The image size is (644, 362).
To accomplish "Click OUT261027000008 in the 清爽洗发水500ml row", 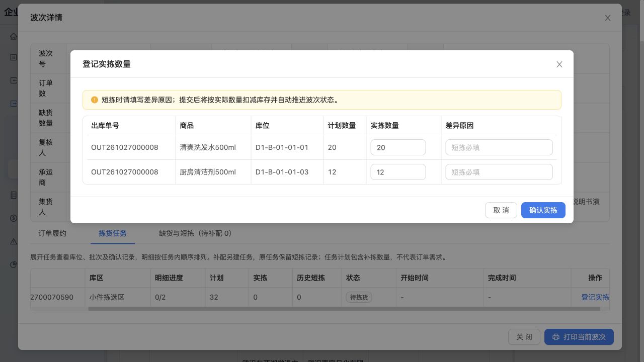I will pyautogui.click(x=125, y=147).
